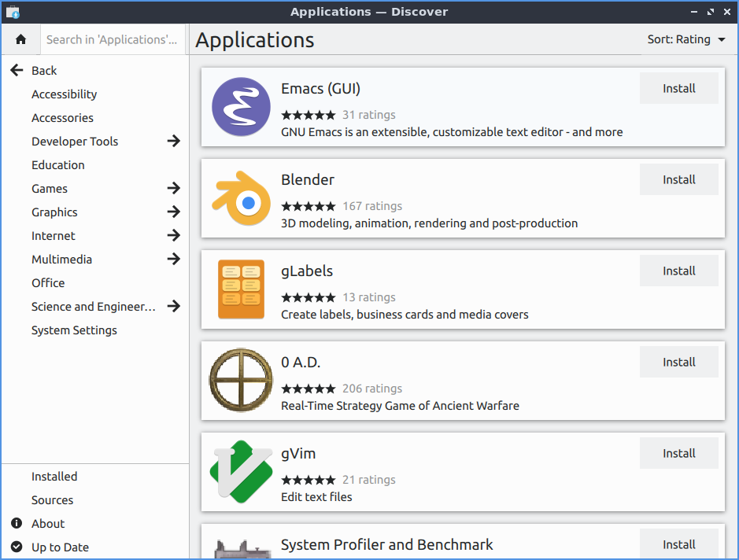739x560 pixels.
Task: Click the Emacs app icon
Action: [x=241, y=107]
